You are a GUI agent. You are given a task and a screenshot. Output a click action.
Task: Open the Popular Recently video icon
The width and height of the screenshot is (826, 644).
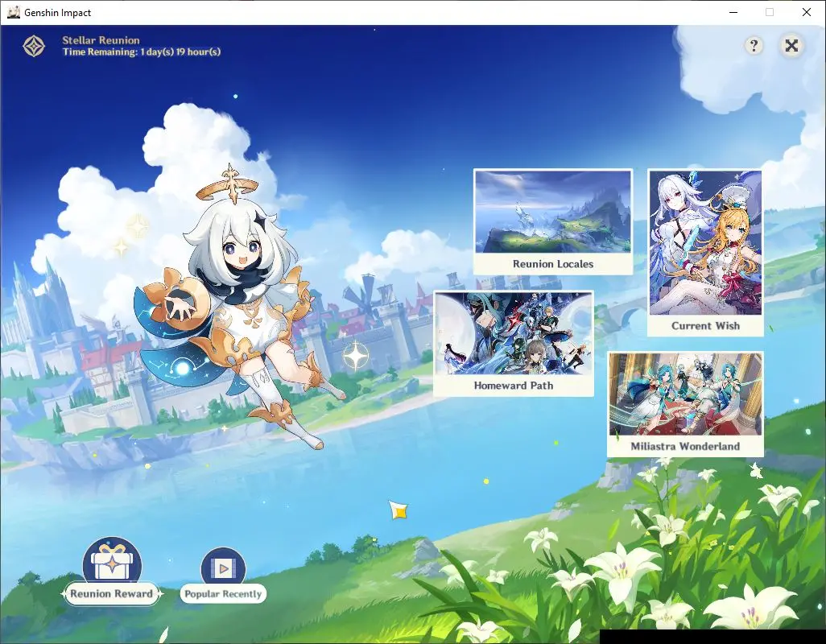(x=223, y=568)
